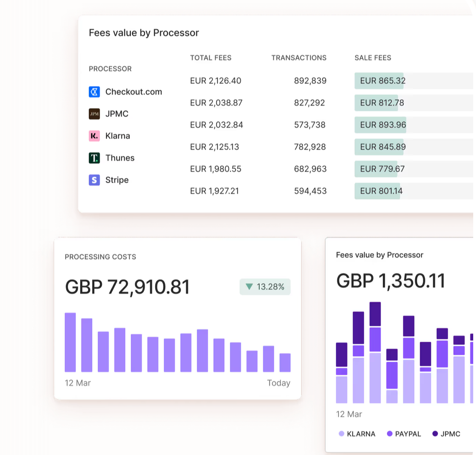This screenshot has height=455, width=476.
Task: Click the JPMC legend color dot
Action: tap(435, 434)
